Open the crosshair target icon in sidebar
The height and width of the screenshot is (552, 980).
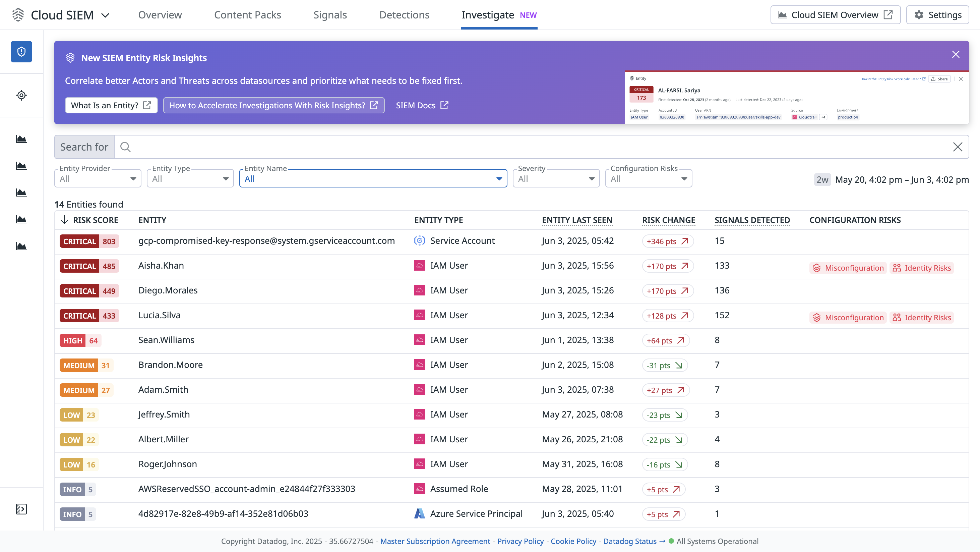(21, 95)
